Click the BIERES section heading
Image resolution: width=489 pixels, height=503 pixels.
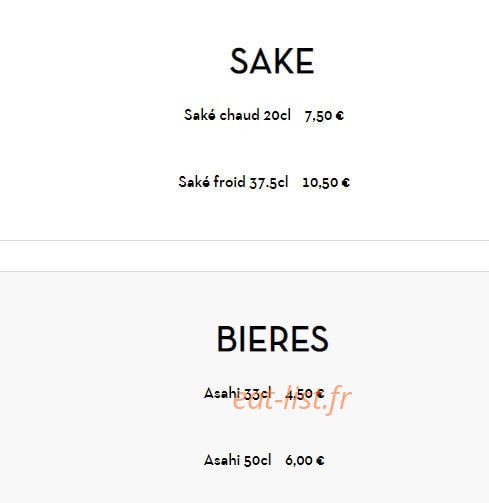(273, 339)
